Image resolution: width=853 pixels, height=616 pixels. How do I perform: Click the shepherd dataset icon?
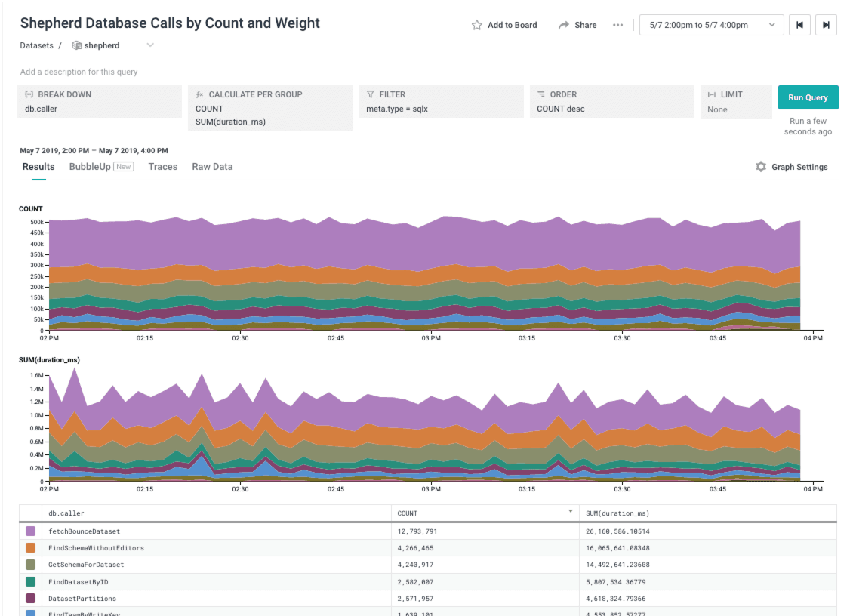(x=76, y=45)
